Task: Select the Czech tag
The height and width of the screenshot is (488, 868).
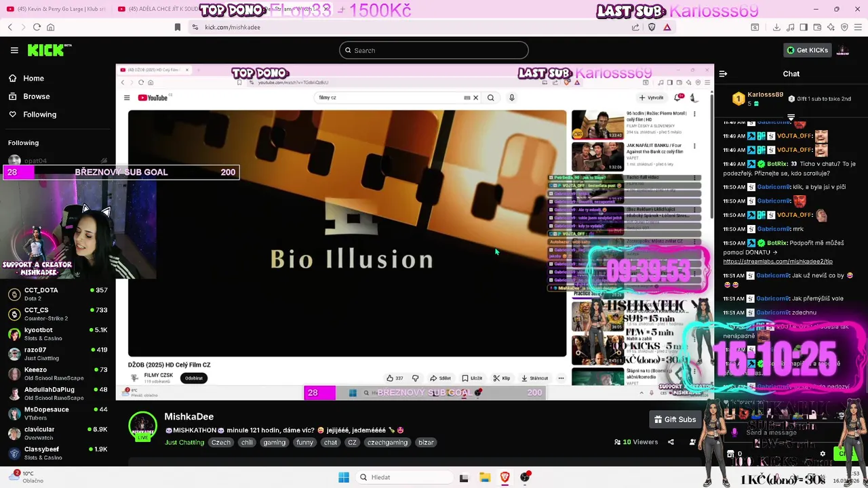Action: 221,443
